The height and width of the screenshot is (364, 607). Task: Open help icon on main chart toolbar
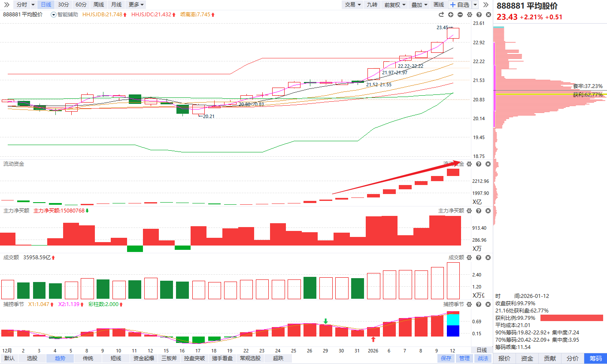point(479,15)
